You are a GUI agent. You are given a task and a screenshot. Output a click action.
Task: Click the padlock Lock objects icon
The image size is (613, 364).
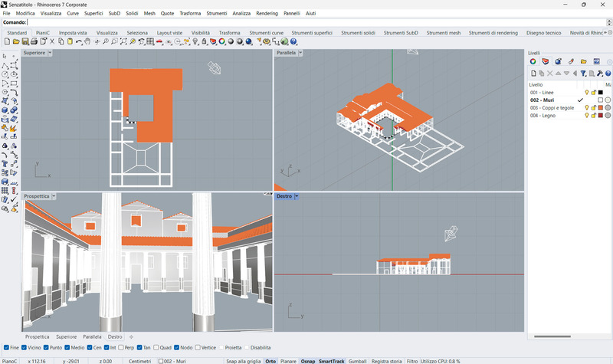coord(204,41)
